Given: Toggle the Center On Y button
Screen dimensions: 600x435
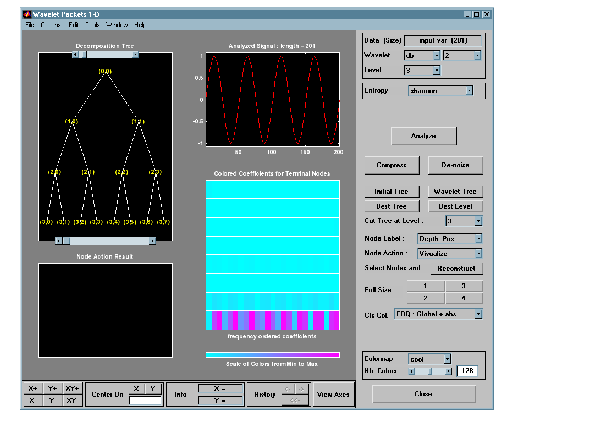Looking at the screenshot, I should (153, 387).
